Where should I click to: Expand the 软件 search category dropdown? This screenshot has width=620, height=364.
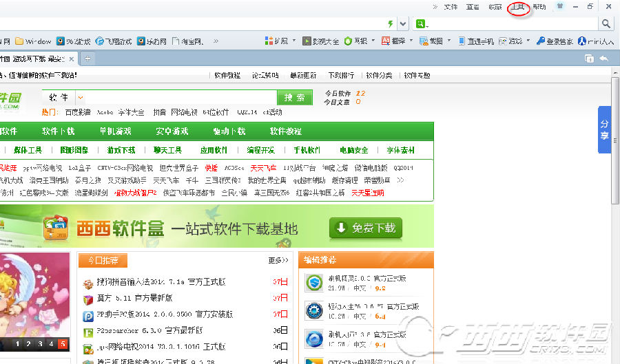[x=81, y=98]
